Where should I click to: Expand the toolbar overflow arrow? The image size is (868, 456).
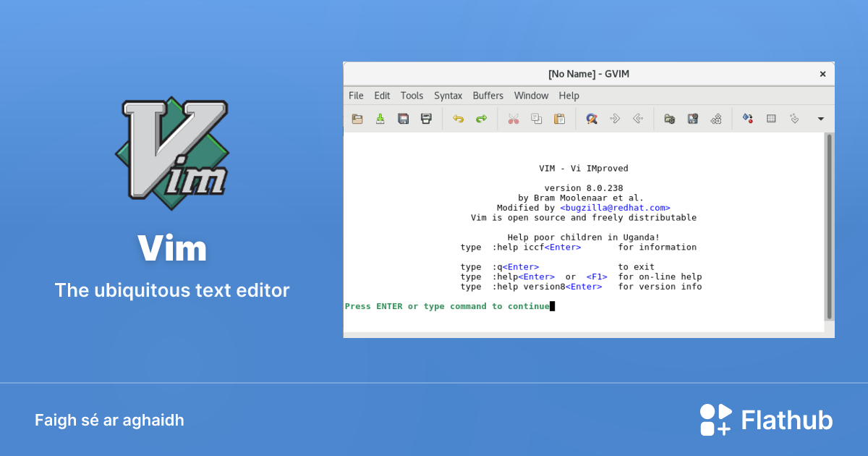tap(820, 118)
